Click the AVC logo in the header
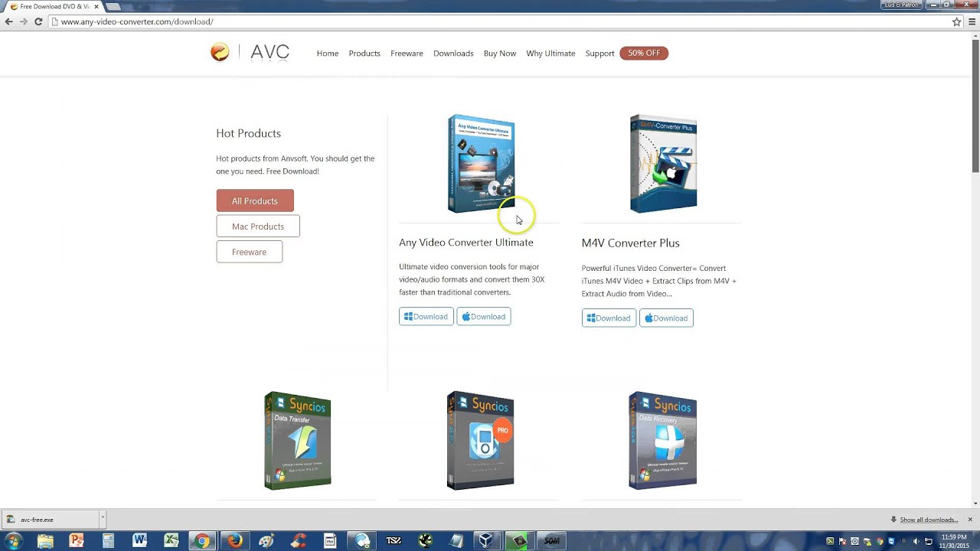The image size is (980, 551). [250, 53]
